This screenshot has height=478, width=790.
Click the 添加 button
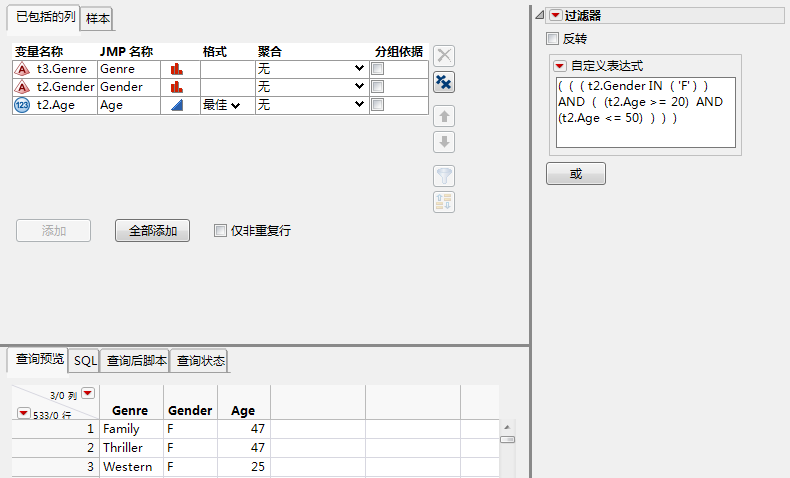[53, 231]
